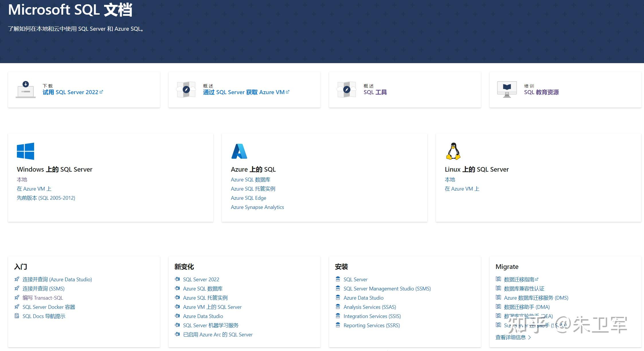Click the rocket icon beside 连接并查询 (SSMS)
The width and height of the screenshot is (644, 351).
[x=17, y=288]
